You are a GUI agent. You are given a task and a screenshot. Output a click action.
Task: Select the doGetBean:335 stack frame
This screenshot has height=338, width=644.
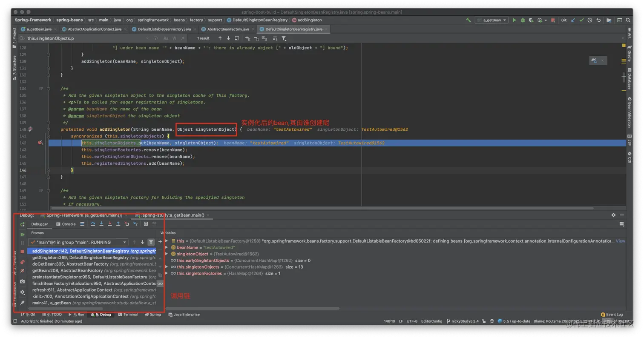(x=92, y=264)
